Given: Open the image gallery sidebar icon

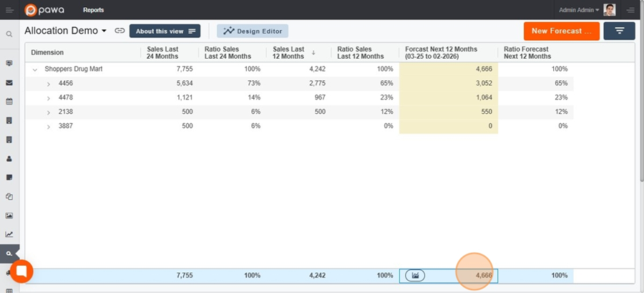Looking at the screenshot, I should pyautogui.click(x=9, y=216).
